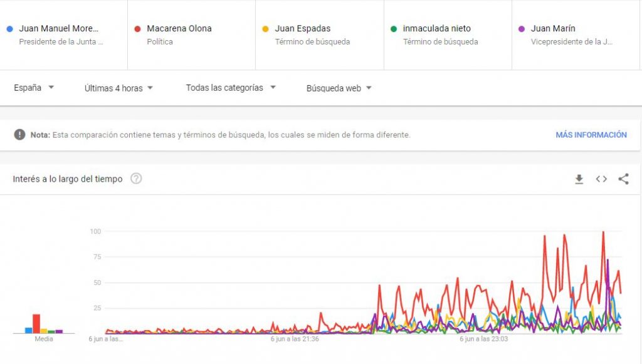Viewport: 642px width, 364px height.
Task: Expand the España region dropdown
Action: [34, 88]
